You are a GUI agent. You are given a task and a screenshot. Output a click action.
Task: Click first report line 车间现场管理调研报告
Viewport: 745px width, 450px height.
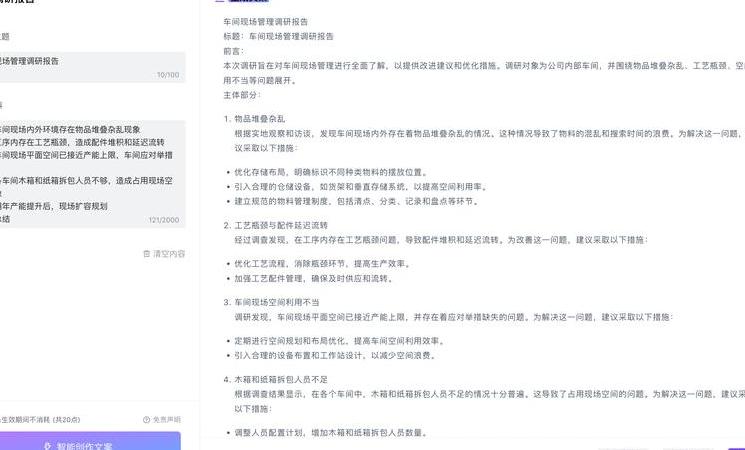click(266, 21)
